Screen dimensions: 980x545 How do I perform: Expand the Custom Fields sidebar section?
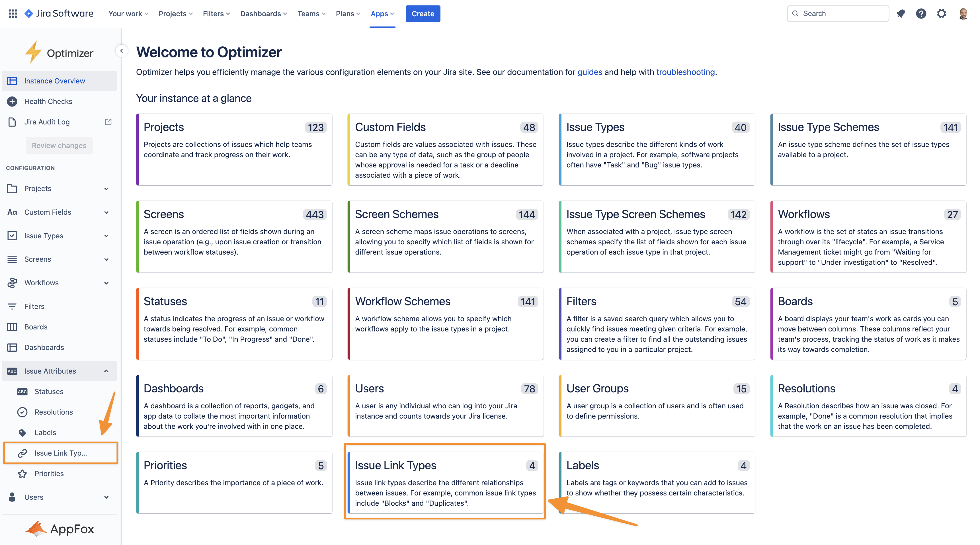[x=106, y=212]
